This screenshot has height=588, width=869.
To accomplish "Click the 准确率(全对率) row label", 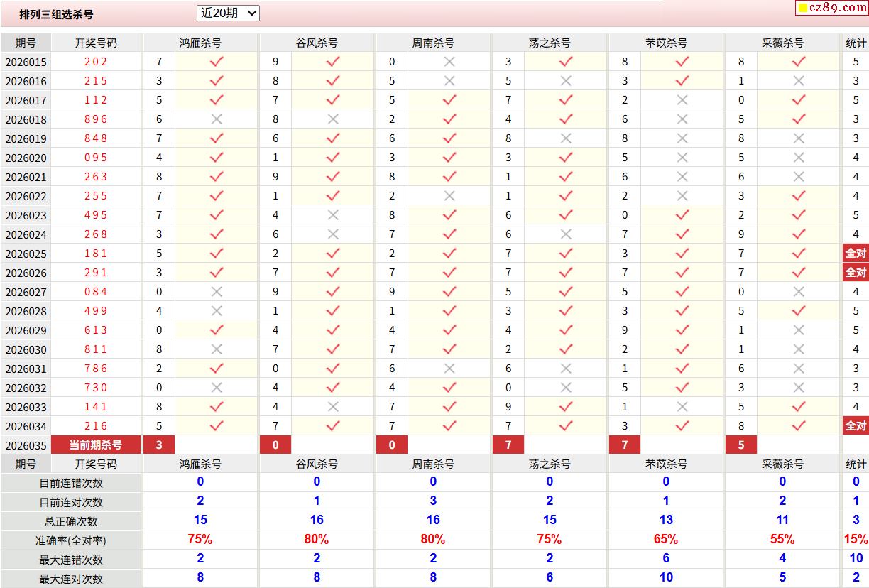I will point(71,540).
